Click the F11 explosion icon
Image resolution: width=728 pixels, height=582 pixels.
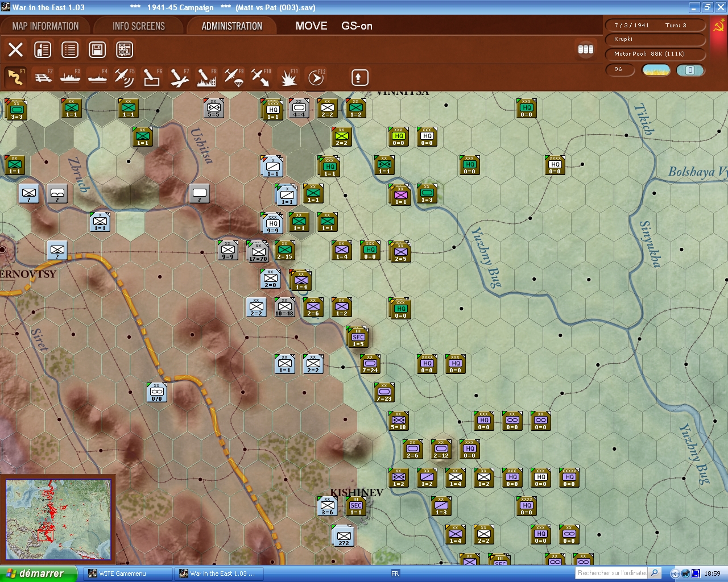click(x=288, y=77)
